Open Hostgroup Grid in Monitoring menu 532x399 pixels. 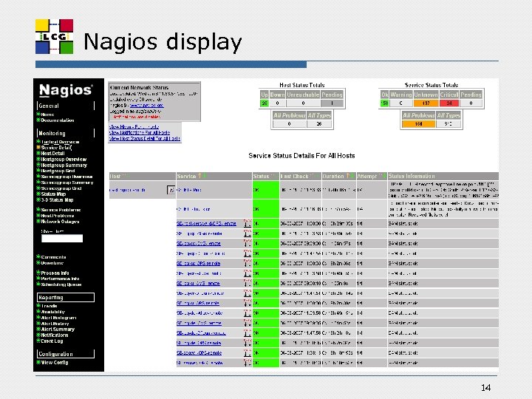[x=58, y=171]
